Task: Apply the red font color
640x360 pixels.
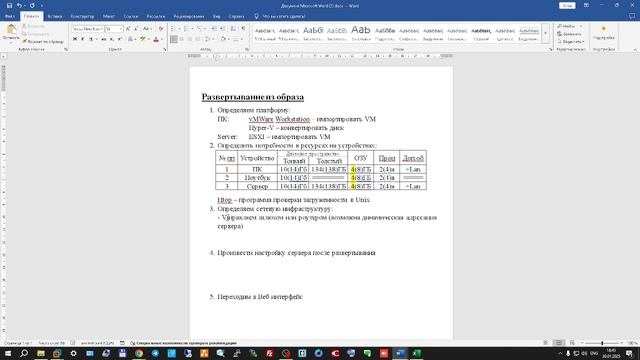Action: click(x=156, y=39)
